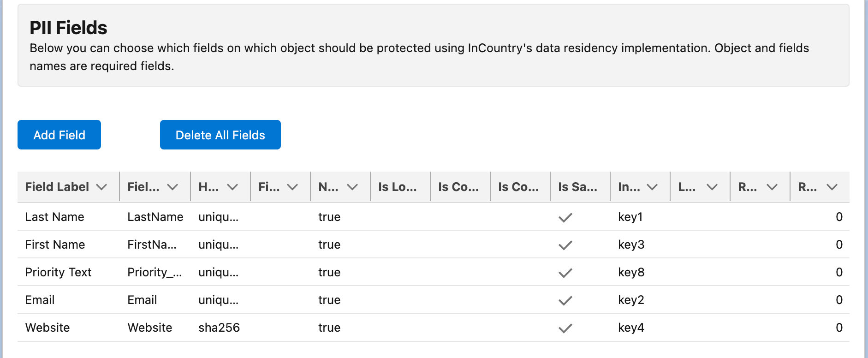The width and height of the screenshot is (868, 358).
Task: Toggle the checkmark on the Last Name row
Action: [565, 217]
